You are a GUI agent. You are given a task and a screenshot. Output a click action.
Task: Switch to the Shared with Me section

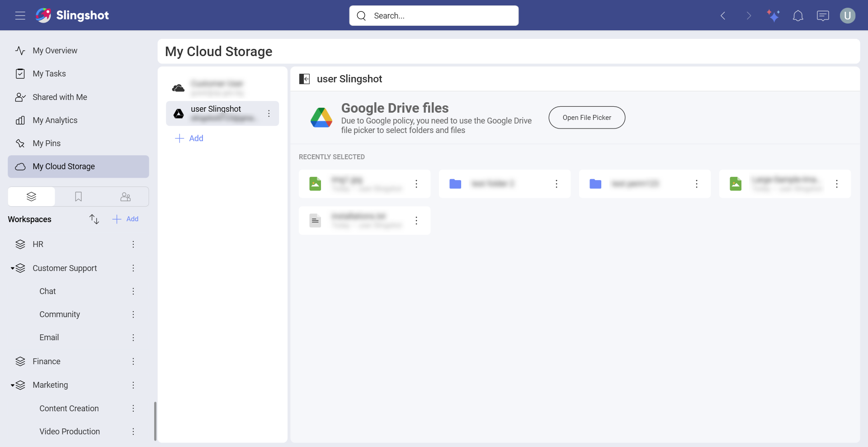60,97
